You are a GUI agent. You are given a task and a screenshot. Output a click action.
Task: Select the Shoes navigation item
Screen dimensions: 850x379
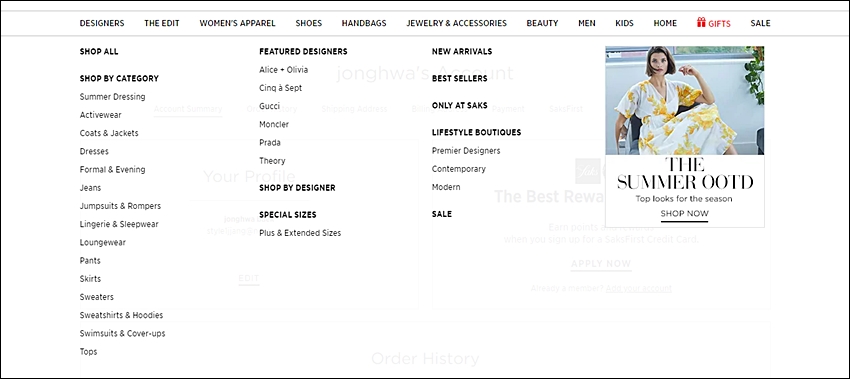click(x=308, y=23)
